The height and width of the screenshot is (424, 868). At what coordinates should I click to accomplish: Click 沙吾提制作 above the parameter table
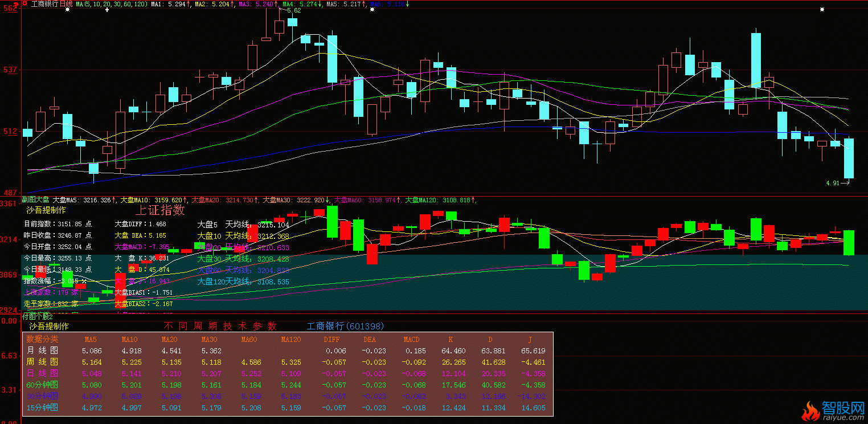coord(49,327)
